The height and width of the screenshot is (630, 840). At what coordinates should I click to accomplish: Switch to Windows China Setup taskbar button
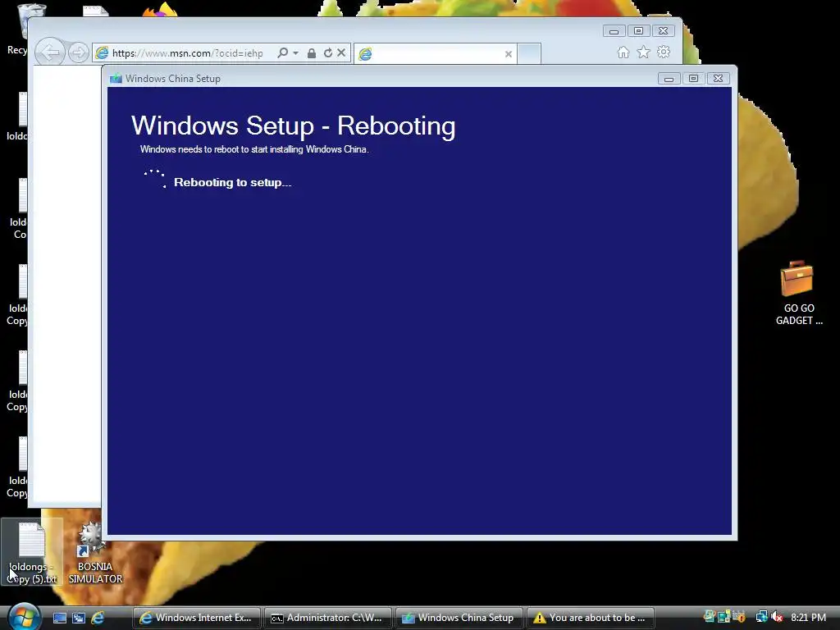(459, 618)
